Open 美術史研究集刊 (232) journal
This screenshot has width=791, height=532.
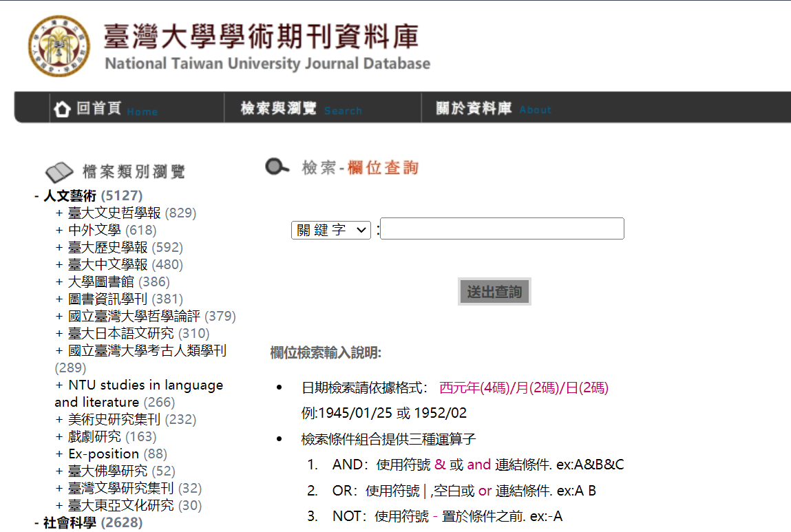pyautogui.click(x=125, y=419)
